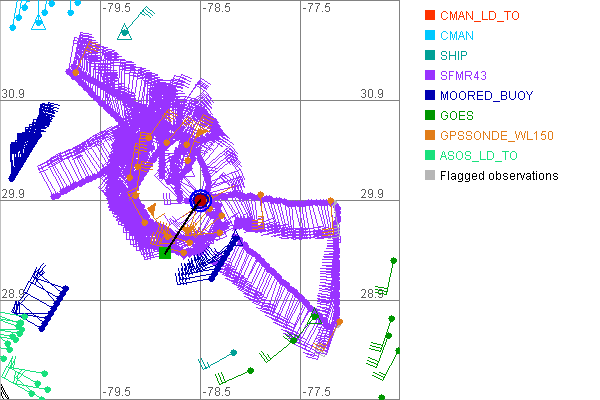Click the teal SHIP legend swatch
This screenshot has height=400, width=600.
430,56
